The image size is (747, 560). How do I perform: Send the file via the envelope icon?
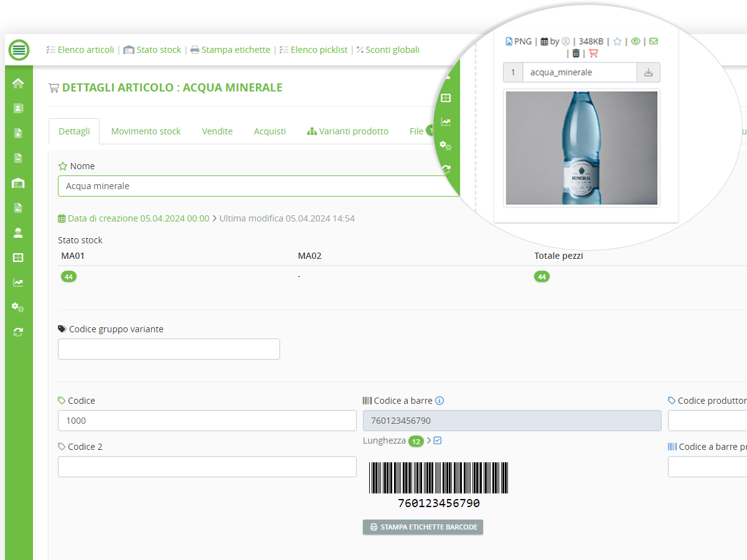coord(653,41)
